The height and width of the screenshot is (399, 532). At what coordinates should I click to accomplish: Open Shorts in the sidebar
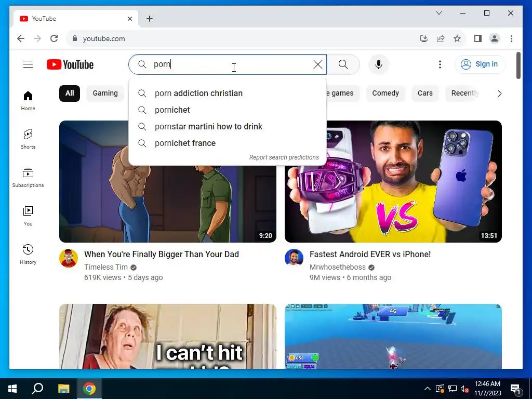pyautogui.click(x=28, y=139)
